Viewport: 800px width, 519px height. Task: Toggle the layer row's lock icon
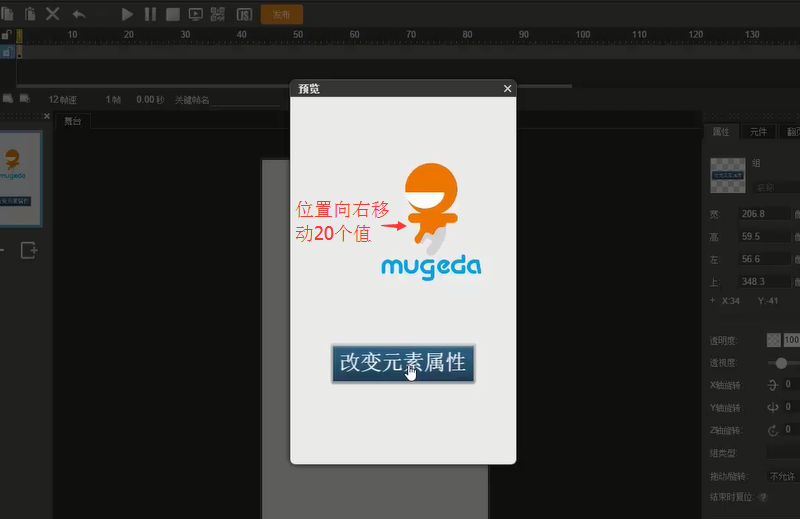pos(7,52)
